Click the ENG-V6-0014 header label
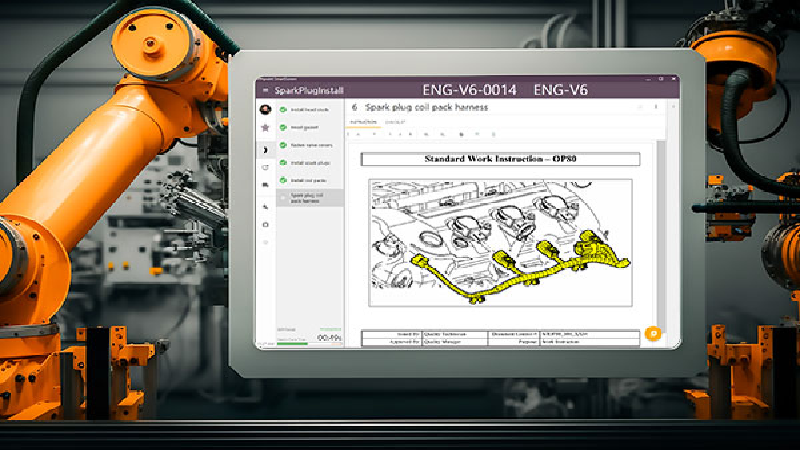The height and width of the screenshot is (450, 800). [x=470, y=91]
